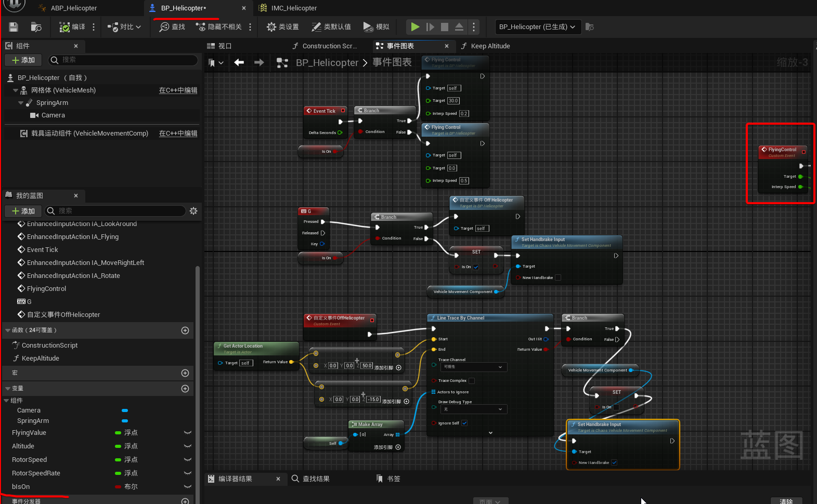
Task: Toggle visibility eye for RotorSpeed variable
Action: pyautogui.click(x=188, y=460)
